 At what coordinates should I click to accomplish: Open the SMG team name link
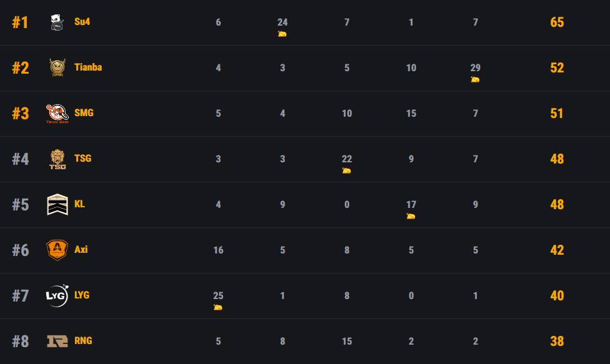click(x=84, y=113)
